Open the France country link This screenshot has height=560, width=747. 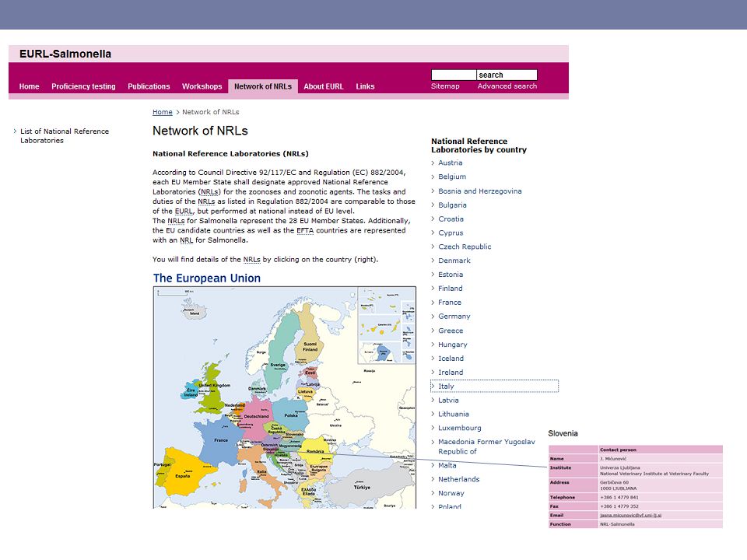coord(449,303)
